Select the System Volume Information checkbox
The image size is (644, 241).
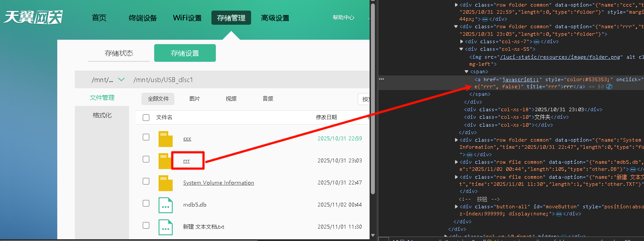pyautogui.click(x=146, y=181)
